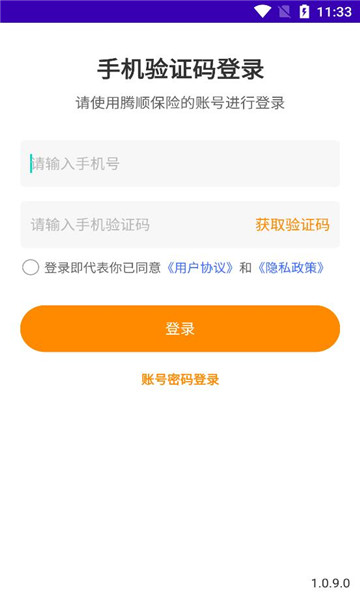Tap the orange 登录 login button
This screenshot has width=360, height=600.
[x=180, y=328]
